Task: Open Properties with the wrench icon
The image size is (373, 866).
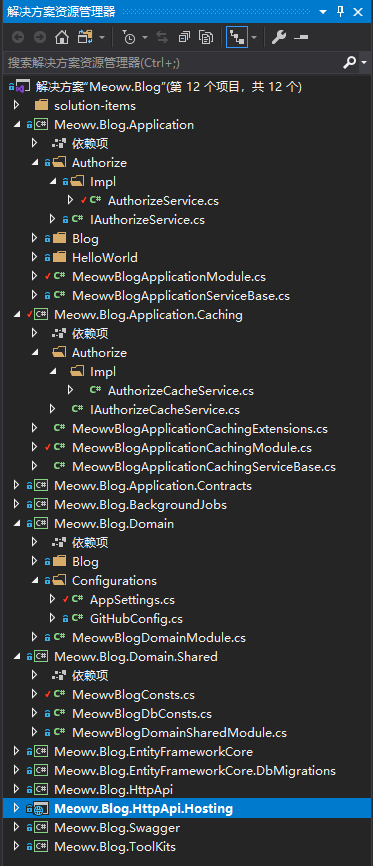Action: tap(279, 38)
